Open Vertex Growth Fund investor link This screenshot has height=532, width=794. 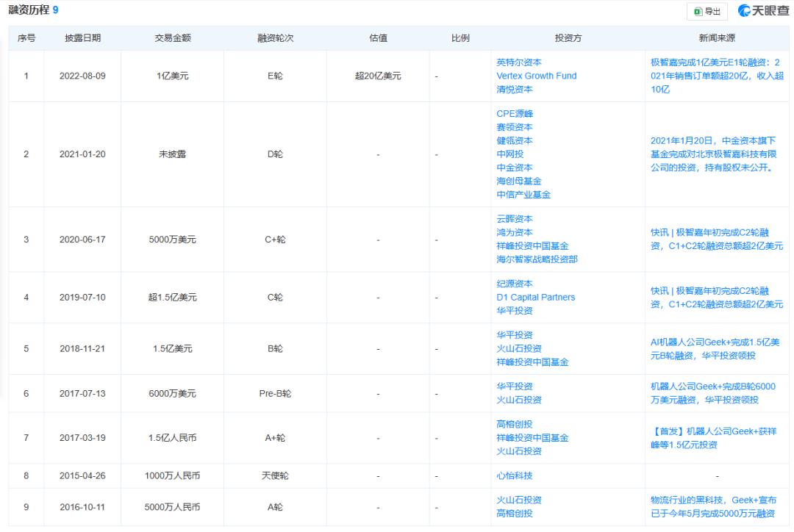536,76
